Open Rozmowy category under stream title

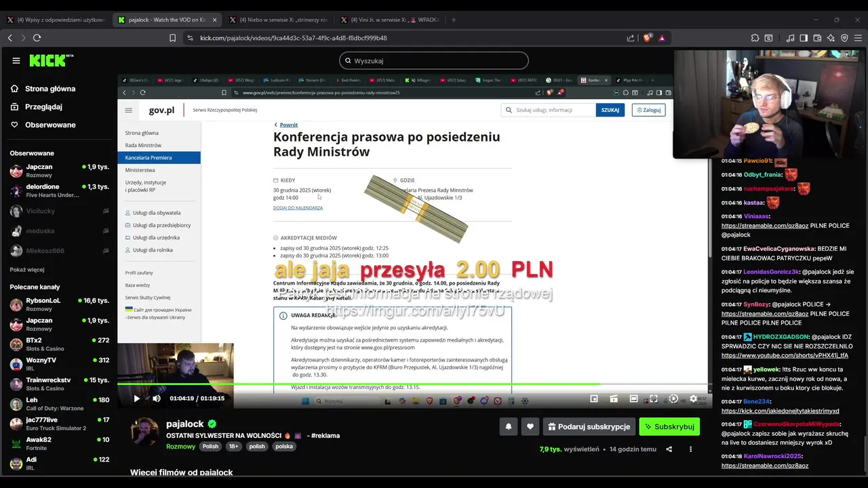[x=181, y=447]
